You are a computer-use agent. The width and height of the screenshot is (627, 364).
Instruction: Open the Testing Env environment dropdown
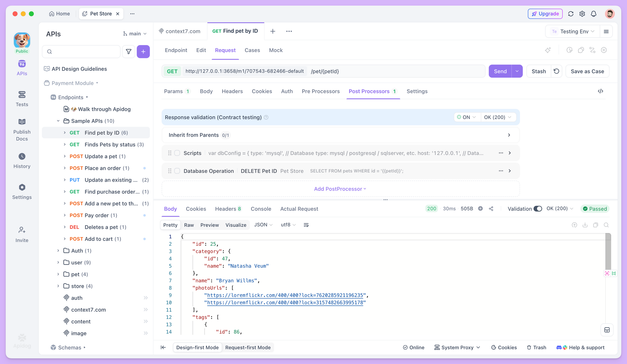(x=573, y=31)
